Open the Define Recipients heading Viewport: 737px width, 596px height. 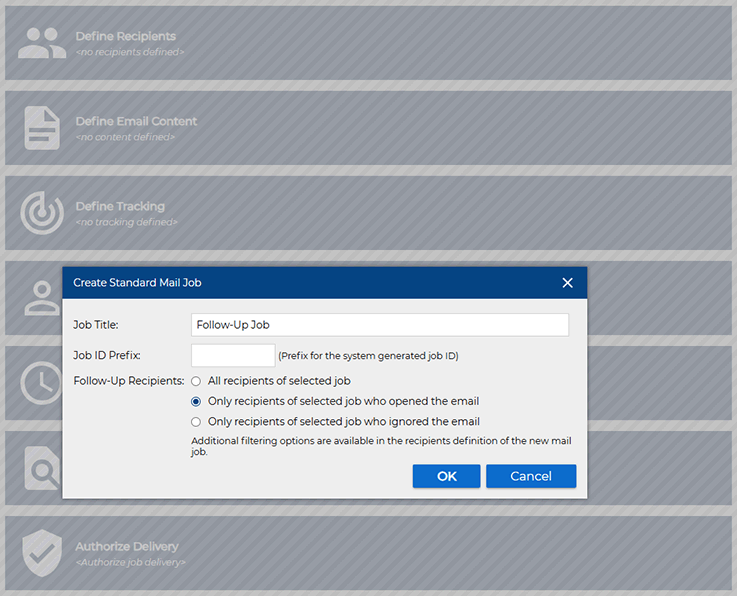[x=125, y=36]
